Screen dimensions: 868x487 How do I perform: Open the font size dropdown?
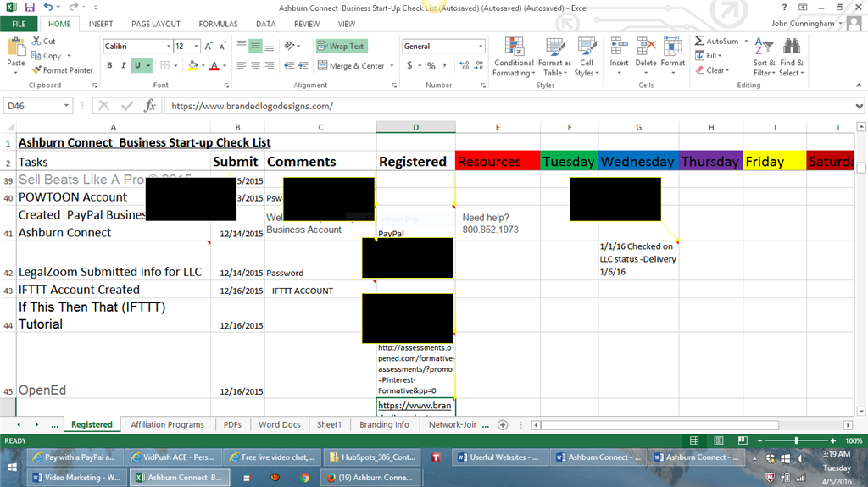point(196,46)
